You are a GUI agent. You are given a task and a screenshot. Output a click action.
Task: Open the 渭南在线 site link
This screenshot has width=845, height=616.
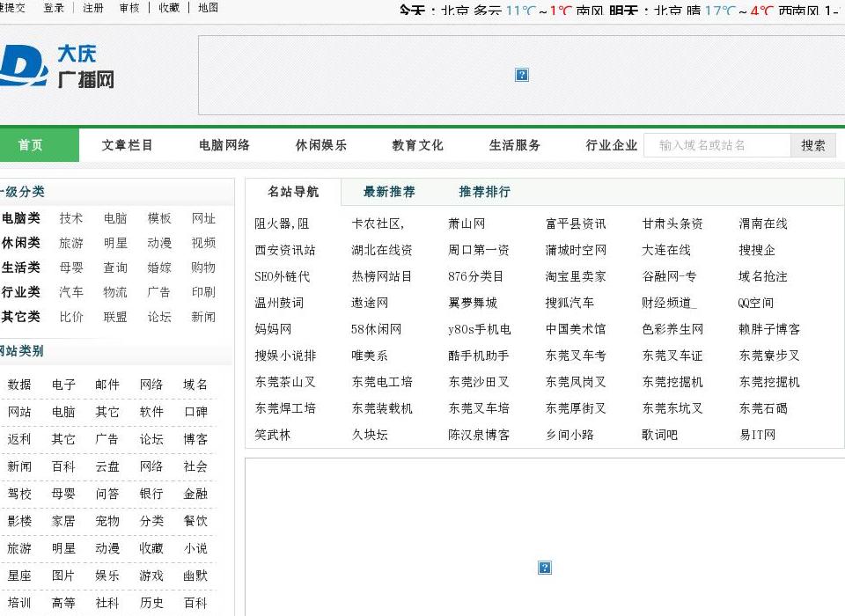tap(763, 224)
